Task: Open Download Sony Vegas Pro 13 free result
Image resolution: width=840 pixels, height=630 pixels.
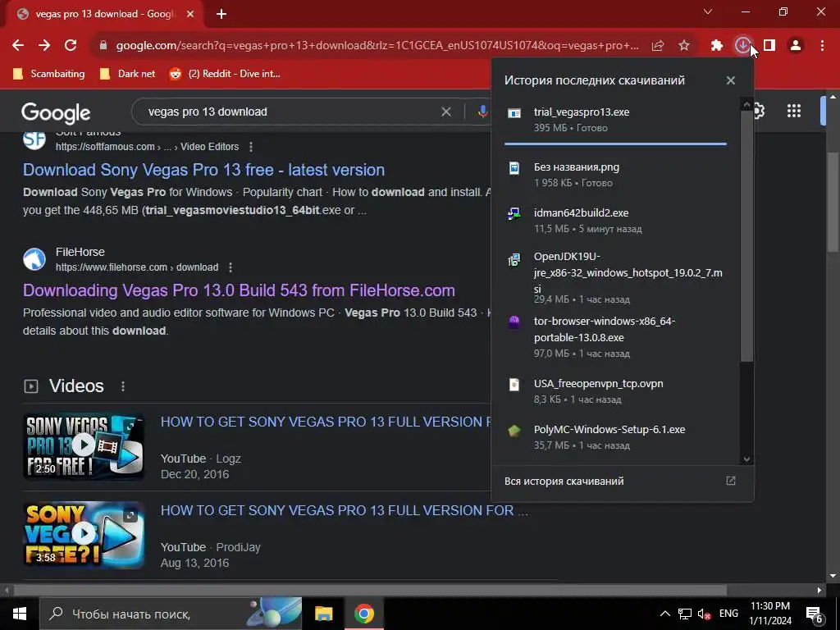Action: [203, 170]
